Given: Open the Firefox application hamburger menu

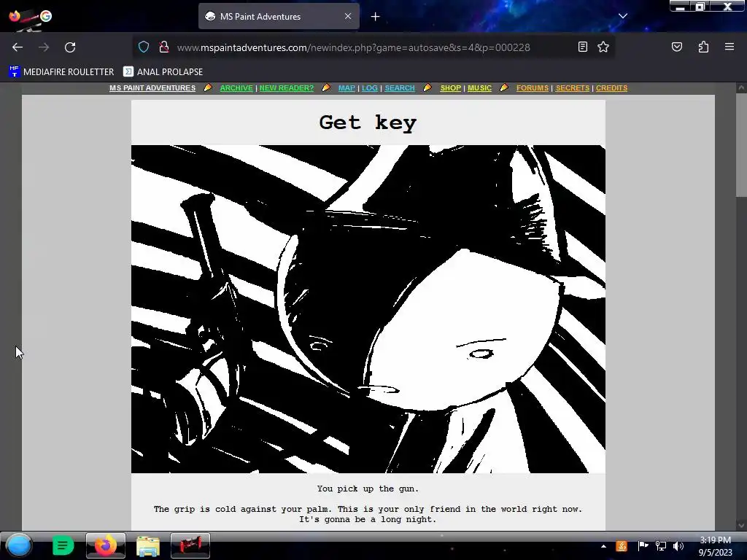Looking at the screenshot, I should tap(729, 47).
